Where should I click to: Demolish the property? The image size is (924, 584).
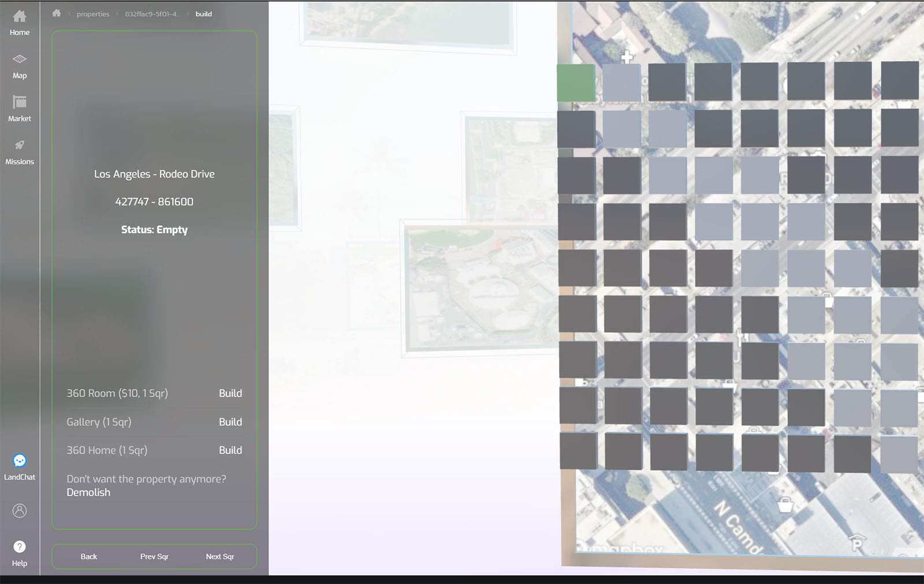[x=88, y=492]
